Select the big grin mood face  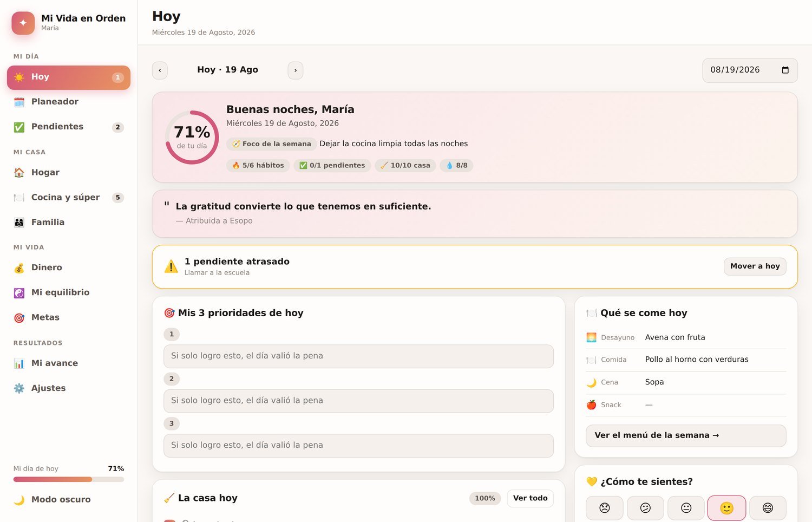coord(768,508)
